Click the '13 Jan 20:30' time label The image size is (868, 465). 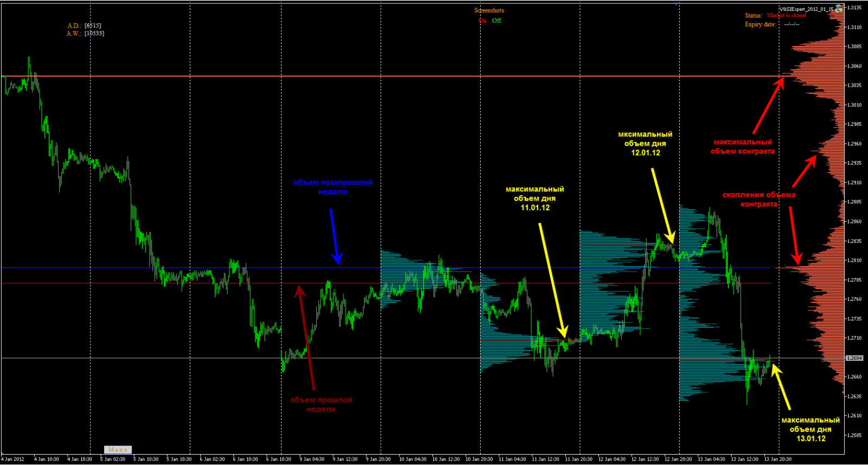778,460
